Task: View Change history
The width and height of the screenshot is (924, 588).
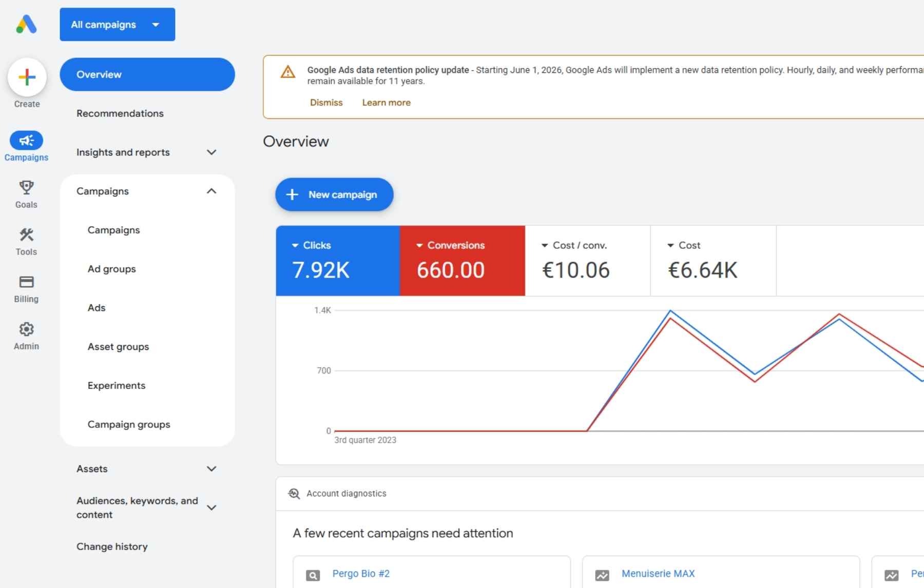Action: (x=112, y=546)
